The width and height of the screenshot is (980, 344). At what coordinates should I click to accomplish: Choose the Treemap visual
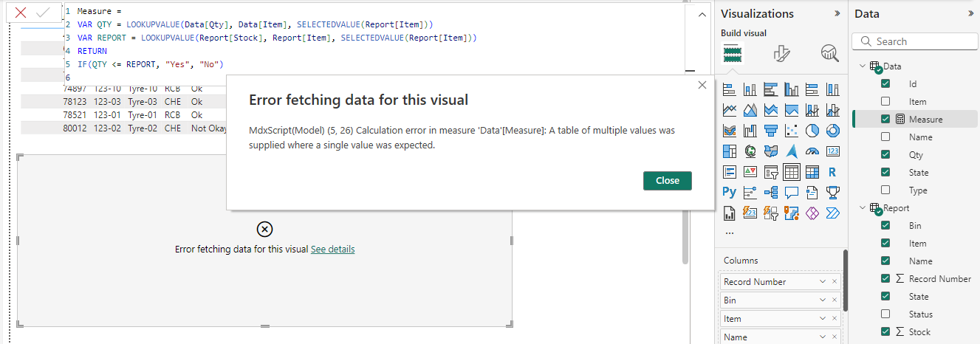click(x=730, y=151)
